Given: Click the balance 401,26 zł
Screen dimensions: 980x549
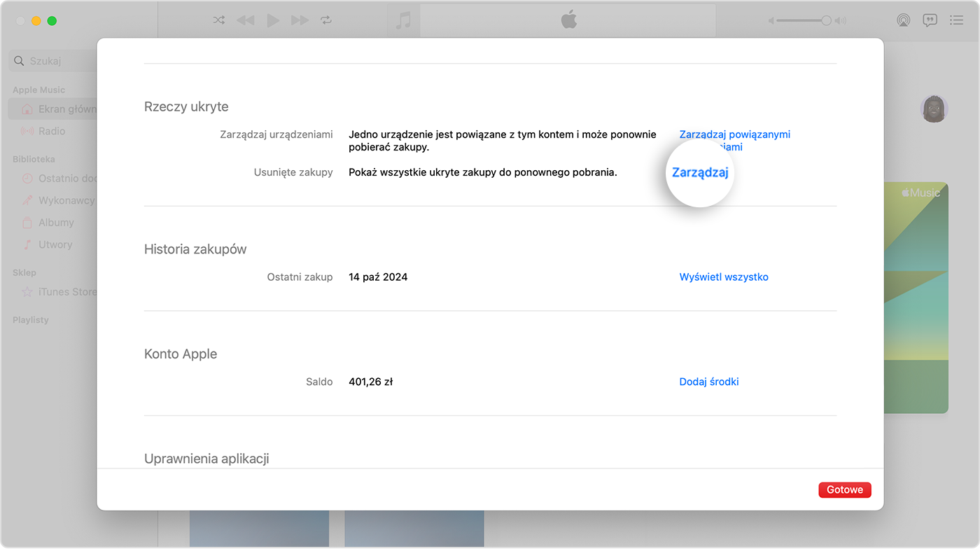Looking at the screenshot, I should [x=371, y=382].
